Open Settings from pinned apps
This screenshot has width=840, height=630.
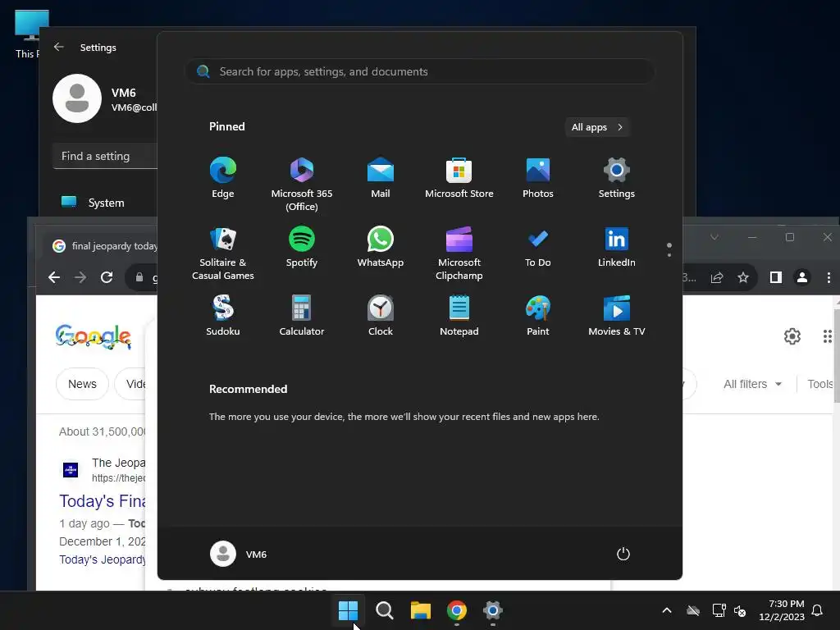[617, 178]
